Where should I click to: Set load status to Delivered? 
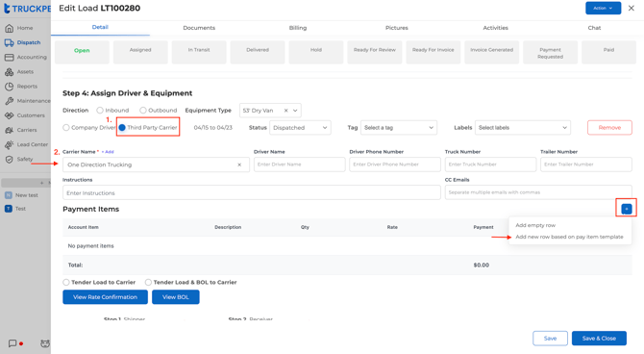point(258,52)
